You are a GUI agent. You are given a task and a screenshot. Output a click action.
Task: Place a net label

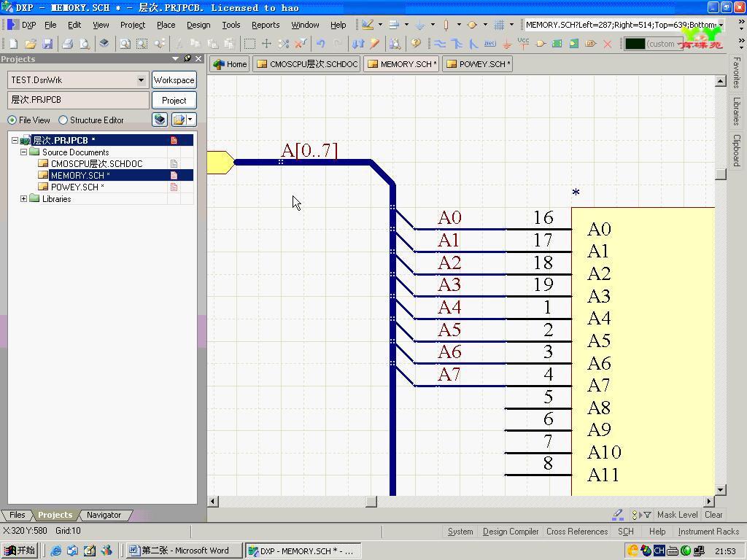click(489, 44)
